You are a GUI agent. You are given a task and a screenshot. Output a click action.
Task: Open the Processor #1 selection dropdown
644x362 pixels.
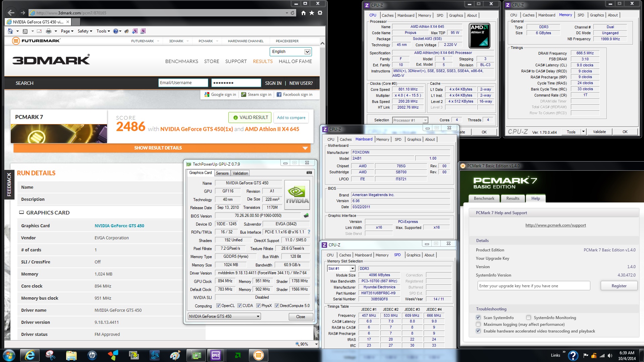coord(410,120)
